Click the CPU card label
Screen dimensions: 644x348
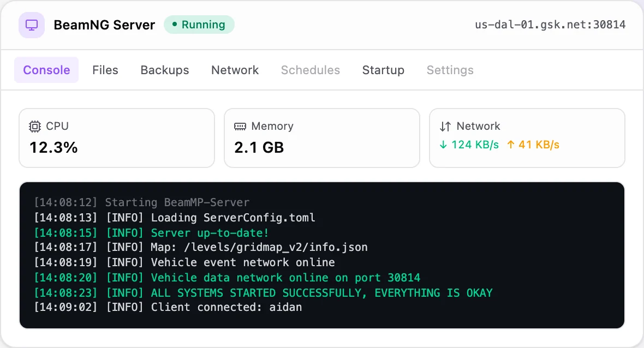(57, 126)
